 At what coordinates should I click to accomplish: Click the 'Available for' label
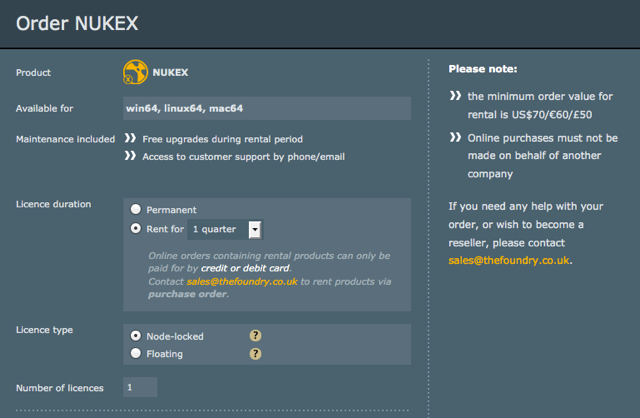(44, 109)
